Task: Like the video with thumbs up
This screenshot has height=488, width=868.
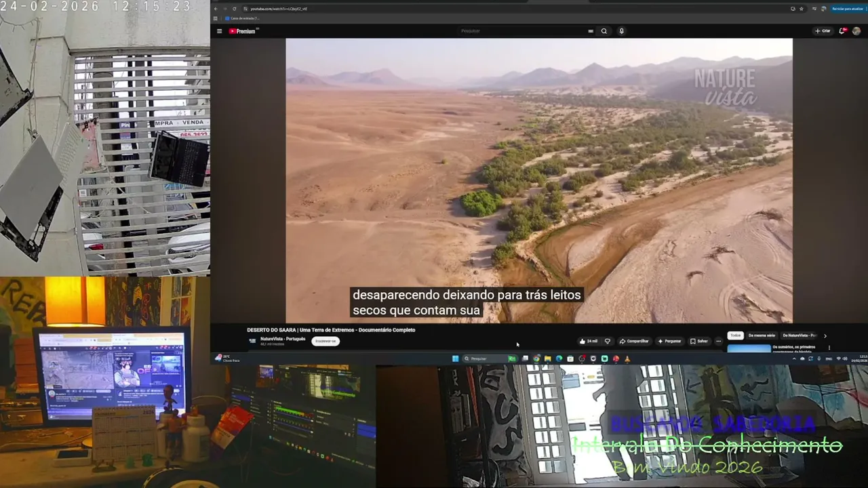Action: click(x=589, y=341)
